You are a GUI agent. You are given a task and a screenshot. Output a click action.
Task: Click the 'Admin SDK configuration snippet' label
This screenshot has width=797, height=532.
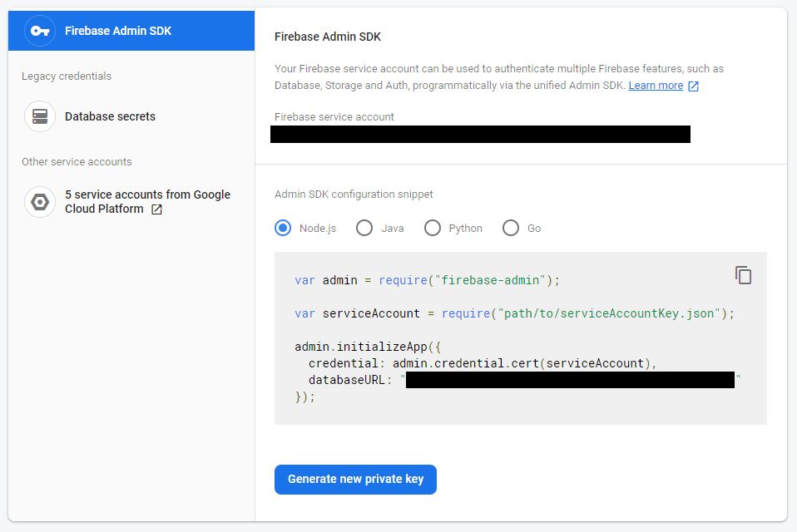pos(354,195)
